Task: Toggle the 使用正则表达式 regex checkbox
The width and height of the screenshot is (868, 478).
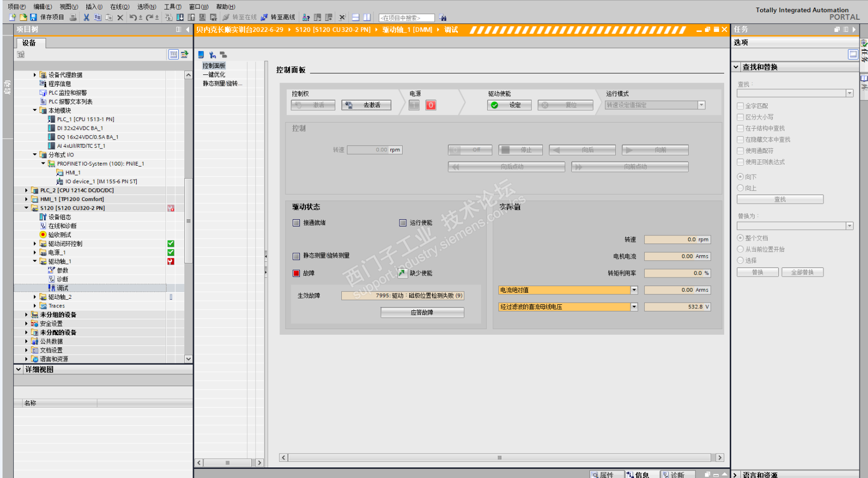Action: point(740,162)
